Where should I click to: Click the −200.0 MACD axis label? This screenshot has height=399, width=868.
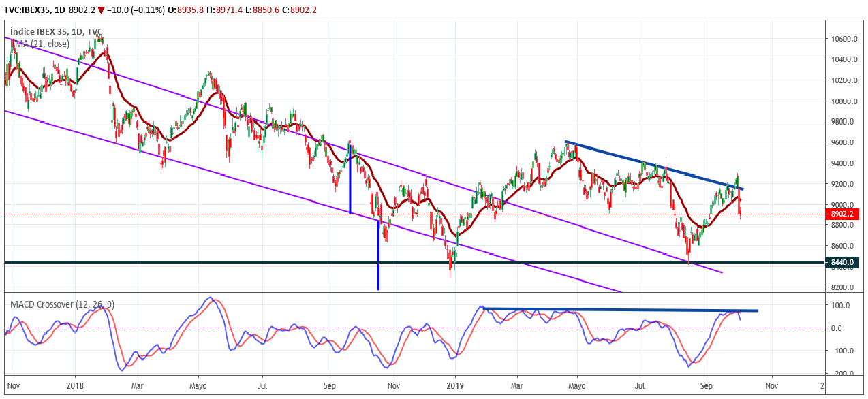click(x=841, y=374)
